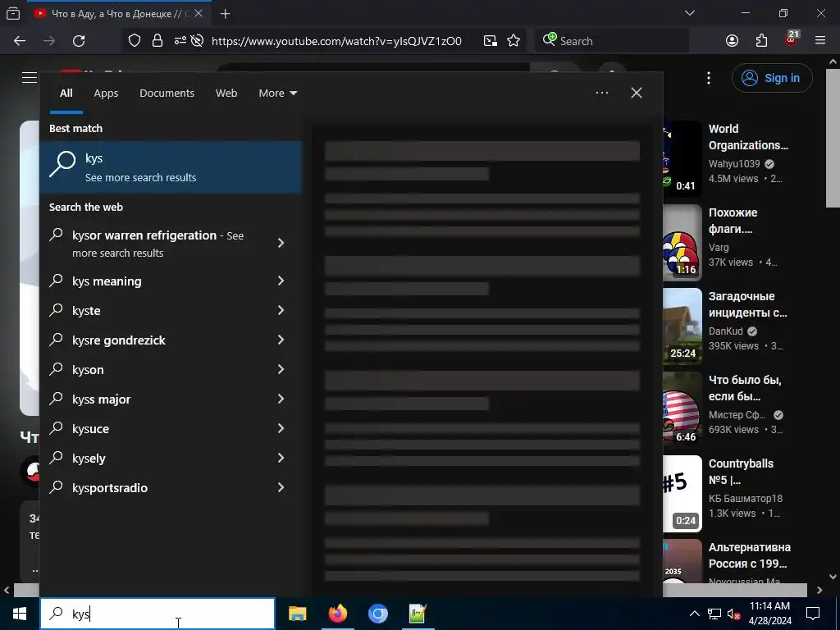The image size is (840, 630).
Task: Open the Windows Start button
Action: pos(20,614)
